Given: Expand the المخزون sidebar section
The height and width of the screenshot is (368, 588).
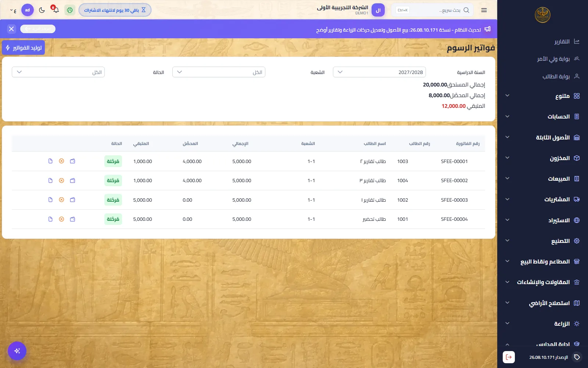Looking at the screenshot, I should click(542, 158).
